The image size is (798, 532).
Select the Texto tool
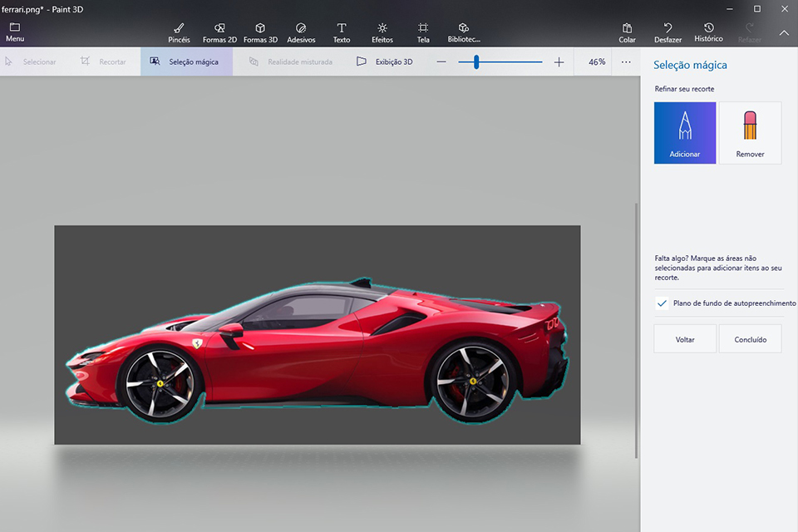(342, 32)
